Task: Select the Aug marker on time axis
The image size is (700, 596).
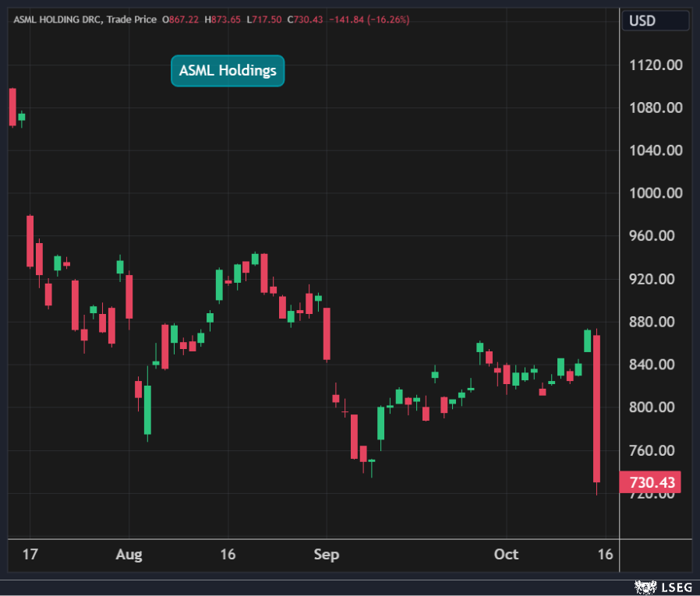Action: pos(129,555)
